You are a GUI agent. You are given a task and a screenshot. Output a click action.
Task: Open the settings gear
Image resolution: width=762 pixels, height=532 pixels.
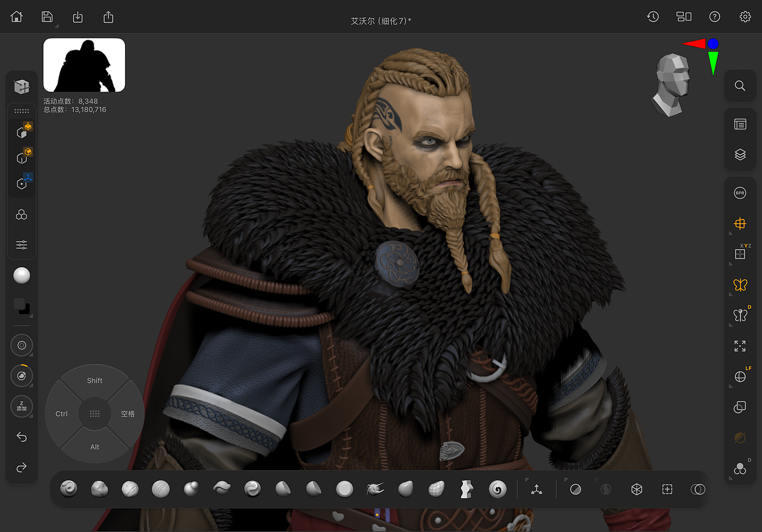point(745,17)
